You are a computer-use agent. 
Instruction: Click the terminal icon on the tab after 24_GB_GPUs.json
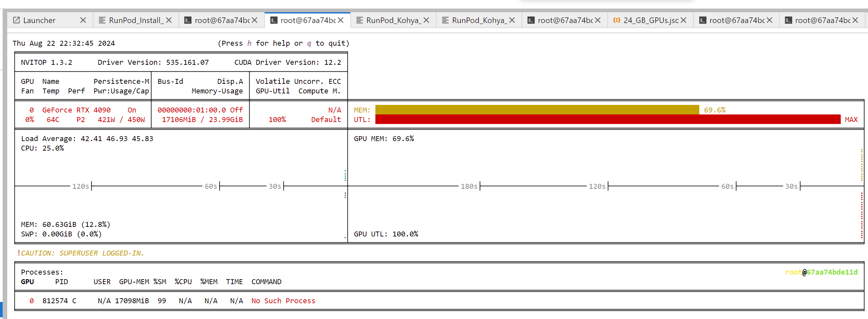[x=702, y=20]
